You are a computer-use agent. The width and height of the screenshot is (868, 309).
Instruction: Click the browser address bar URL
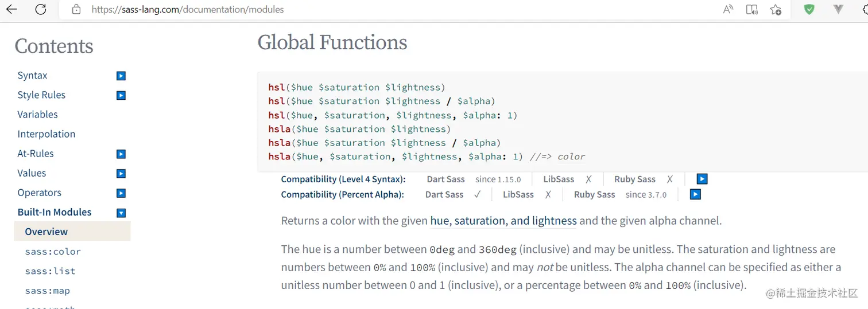point(188,9)
